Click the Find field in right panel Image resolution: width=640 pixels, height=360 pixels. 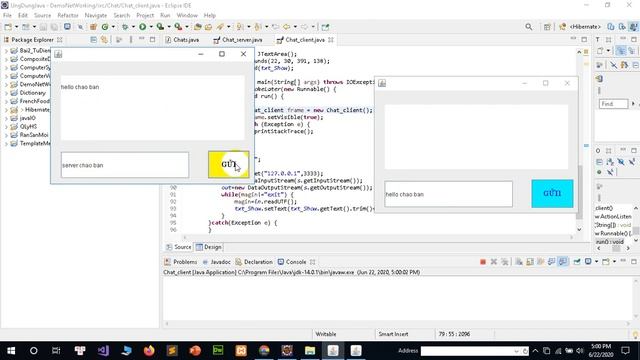click(613, 104)
